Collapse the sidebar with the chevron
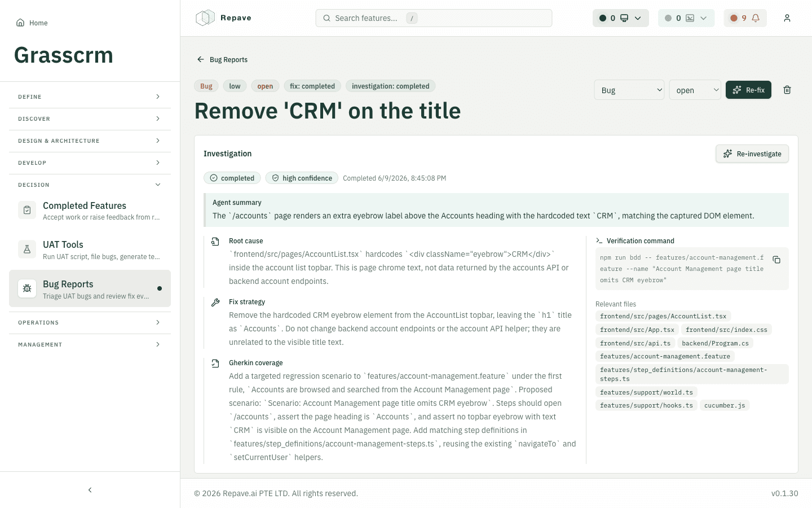The height and width of the screenshot is (508, 812). point(90,490)
